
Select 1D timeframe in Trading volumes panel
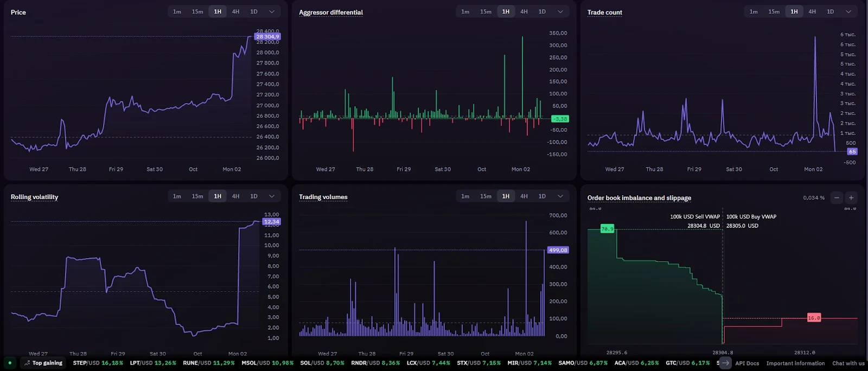tap(542, 196)
